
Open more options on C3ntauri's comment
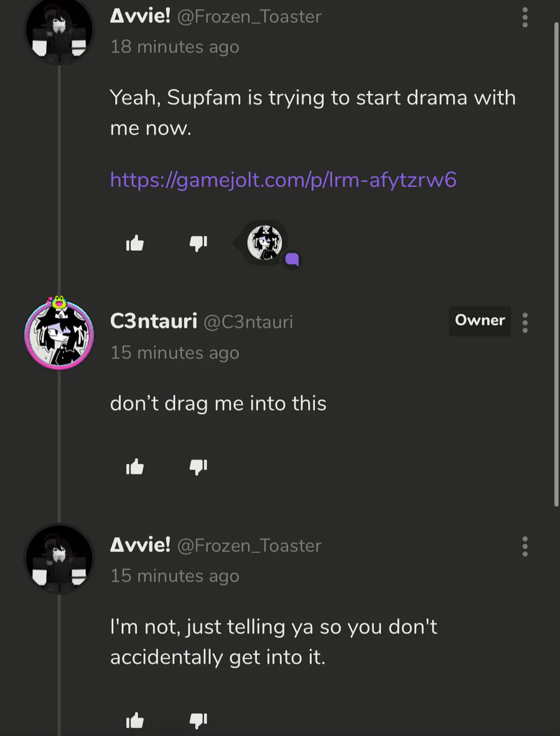click(x=525, y=323)
